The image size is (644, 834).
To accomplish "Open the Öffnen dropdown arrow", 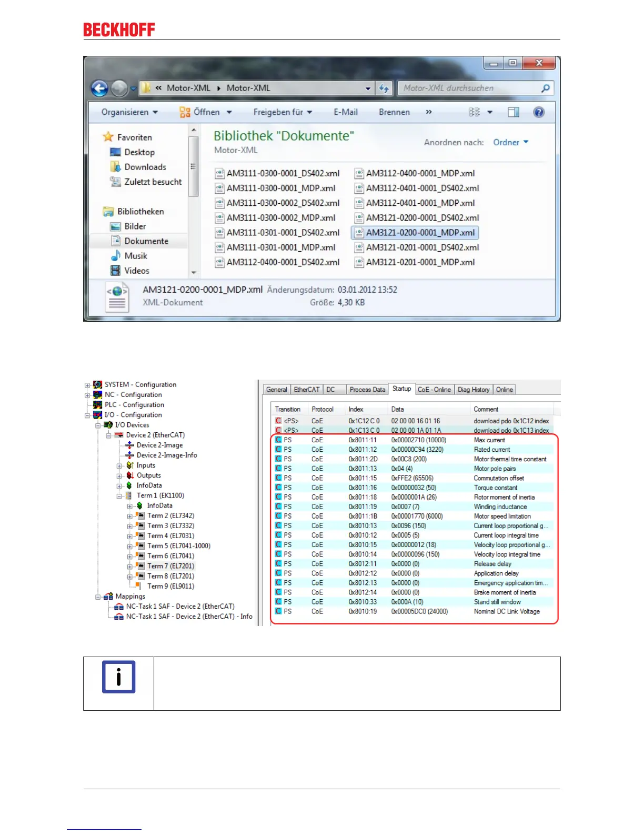I will (229, 112).
